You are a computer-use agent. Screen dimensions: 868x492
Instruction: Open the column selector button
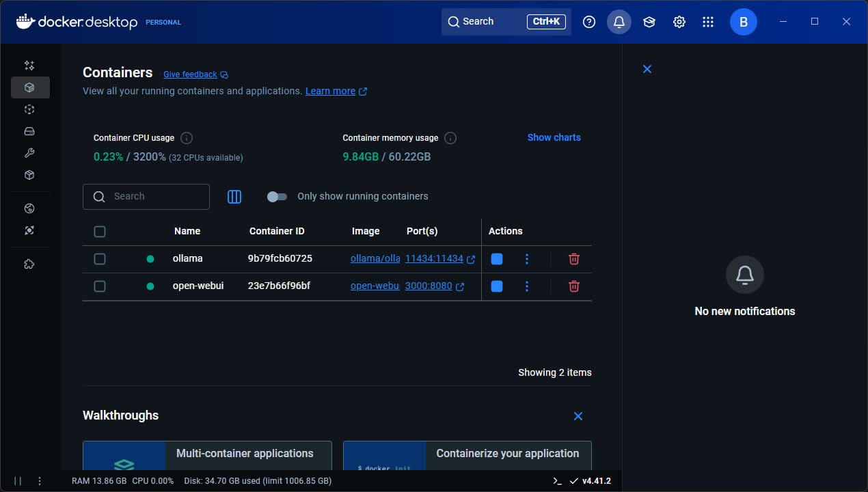tap(234, 197)
